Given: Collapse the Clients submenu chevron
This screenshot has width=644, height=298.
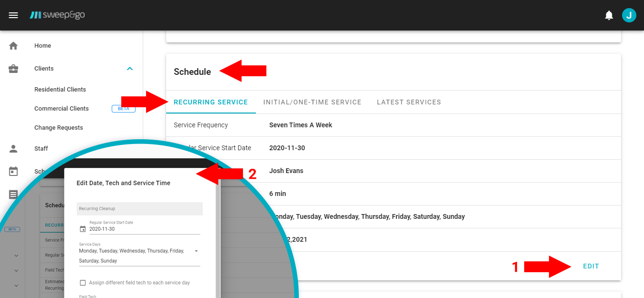Looking at the screenshot, I should 129,69.
